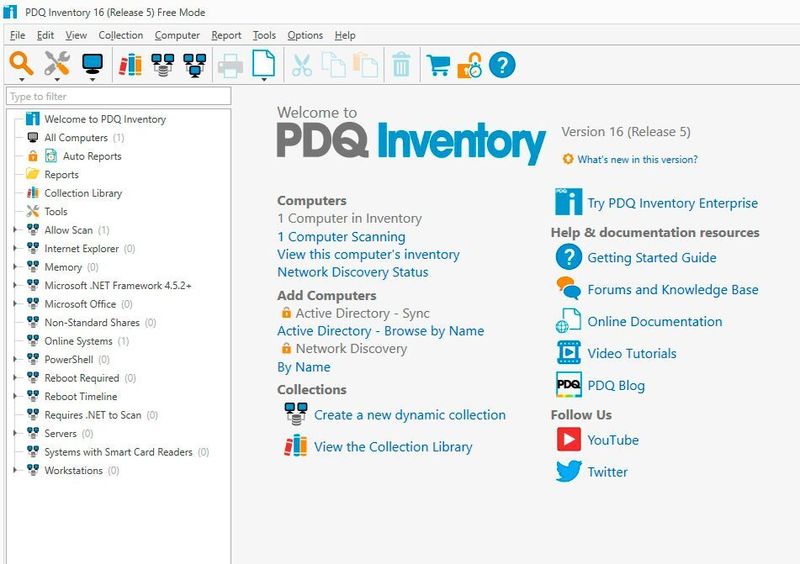This screenshot has height=564, width=800.
Task: Click the paste toolbar icon
Action: click(x=366, y=64)
